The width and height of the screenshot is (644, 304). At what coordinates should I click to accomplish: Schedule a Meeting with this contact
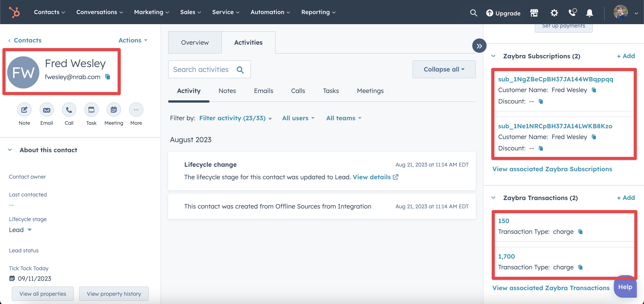(114, 110)
